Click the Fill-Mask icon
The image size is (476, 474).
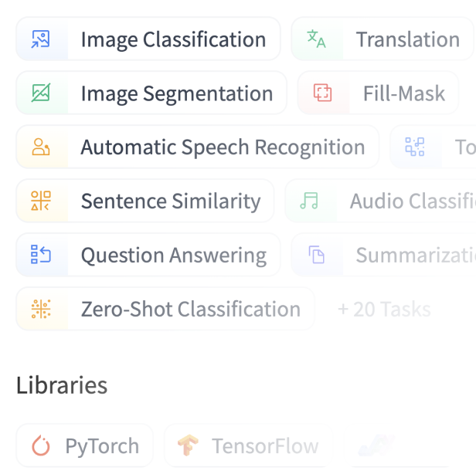tap(322, 93)
